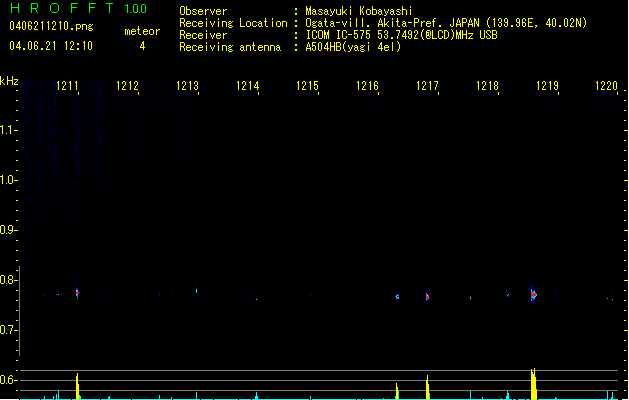Click time axis label 1218
The width and height of the screenshot is (629, 400).
click(487, 86)
